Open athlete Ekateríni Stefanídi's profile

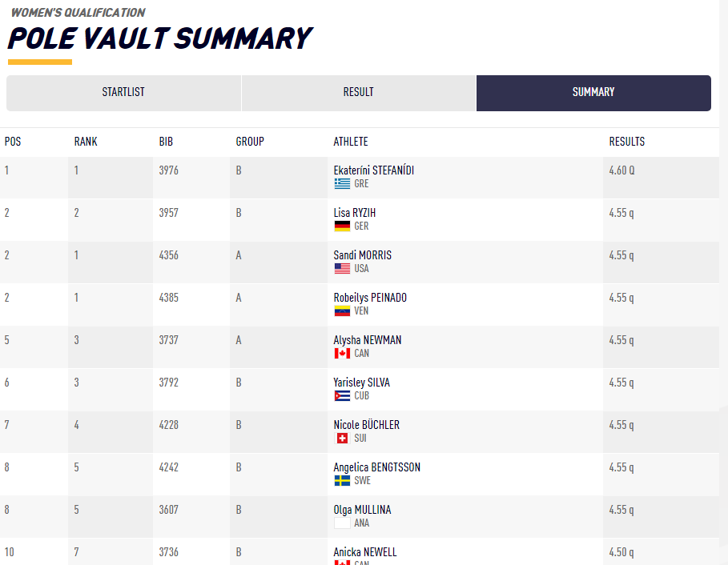coord(373,170)
